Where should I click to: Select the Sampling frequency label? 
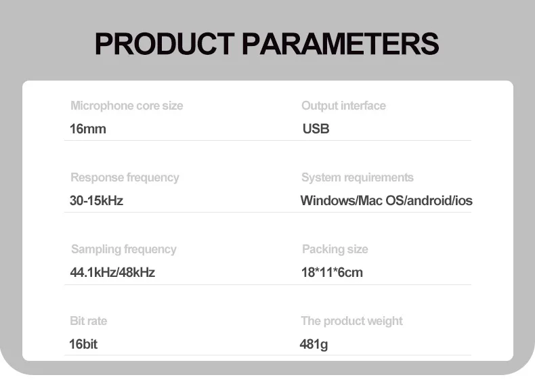123,249
